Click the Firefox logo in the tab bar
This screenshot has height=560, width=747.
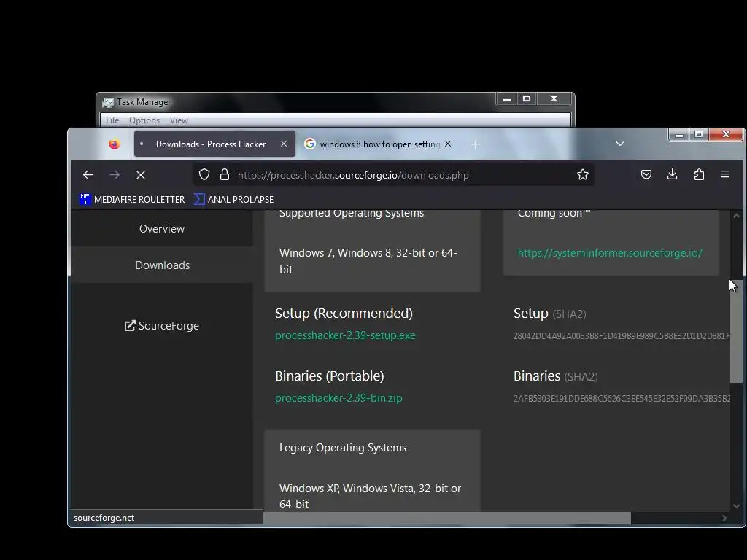114,144
